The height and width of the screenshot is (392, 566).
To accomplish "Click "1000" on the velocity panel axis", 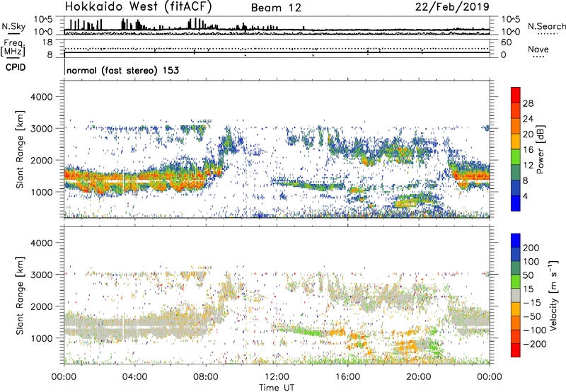I will (x=41, y=338).
